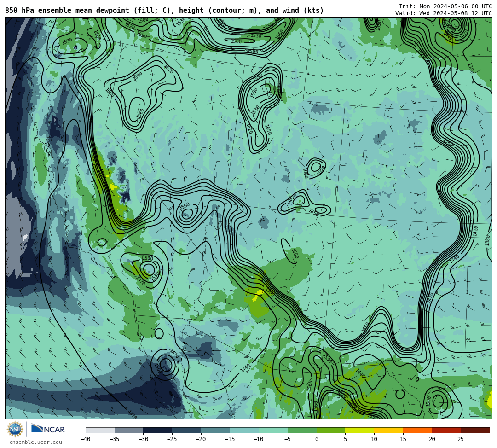Click the '15' colorbar tick label
Screen dimensions: 497x448
tap(403, 439)
